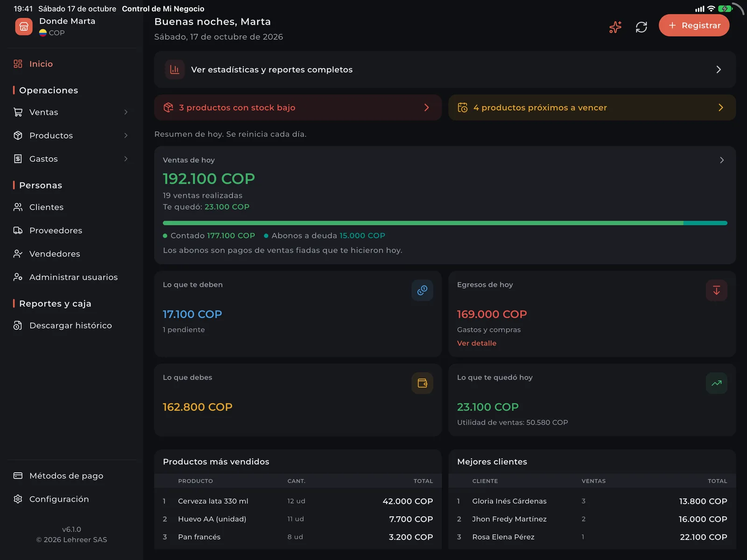Click the Métodos de pago card icon

(x=18, y=476)
